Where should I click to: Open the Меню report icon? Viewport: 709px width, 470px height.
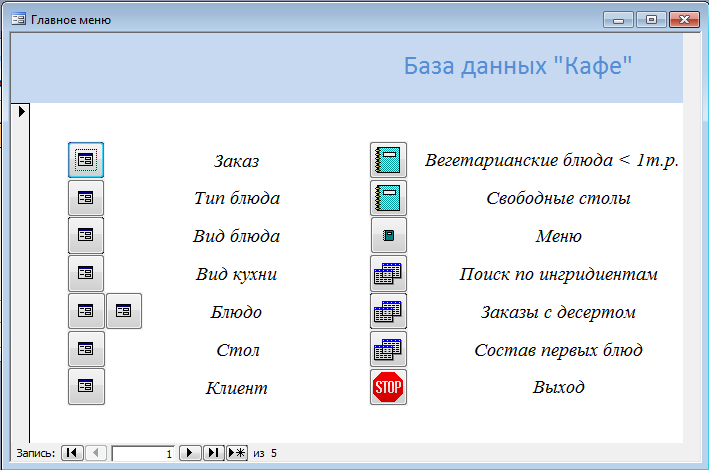coord(388,235)
